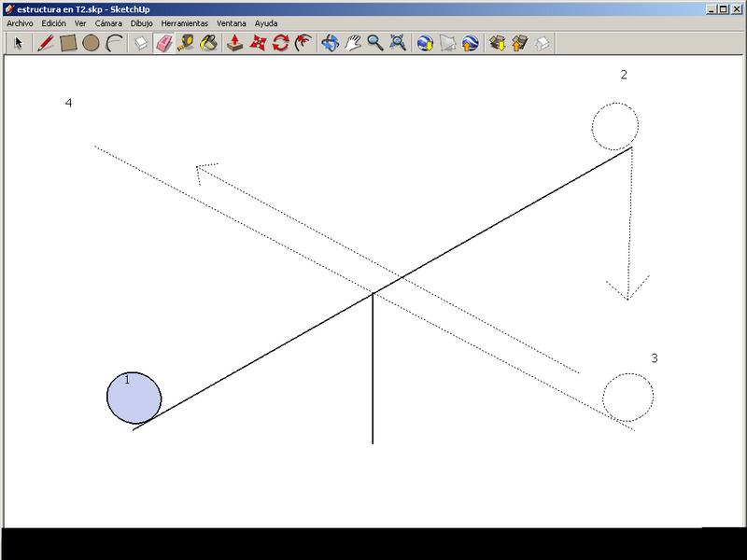747x560 pixels.
Task: Click the Zoom magnifier tool
Action: click(x=375, y=43)
